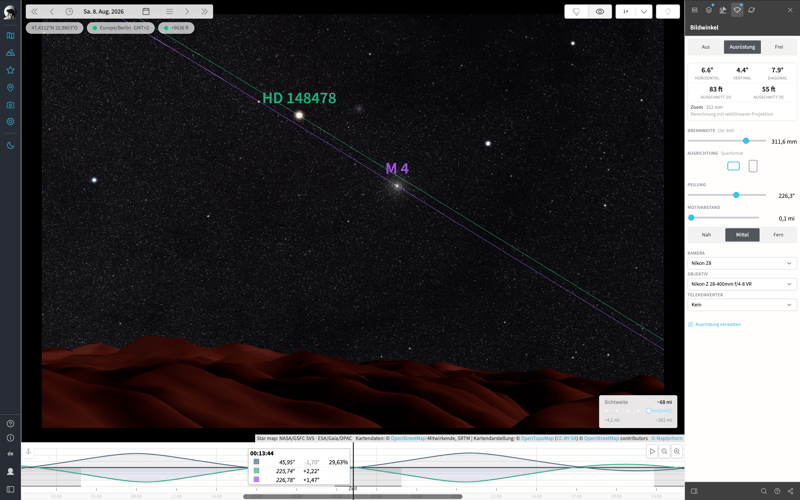Zoom out the timeline chart

pos(664,451)
